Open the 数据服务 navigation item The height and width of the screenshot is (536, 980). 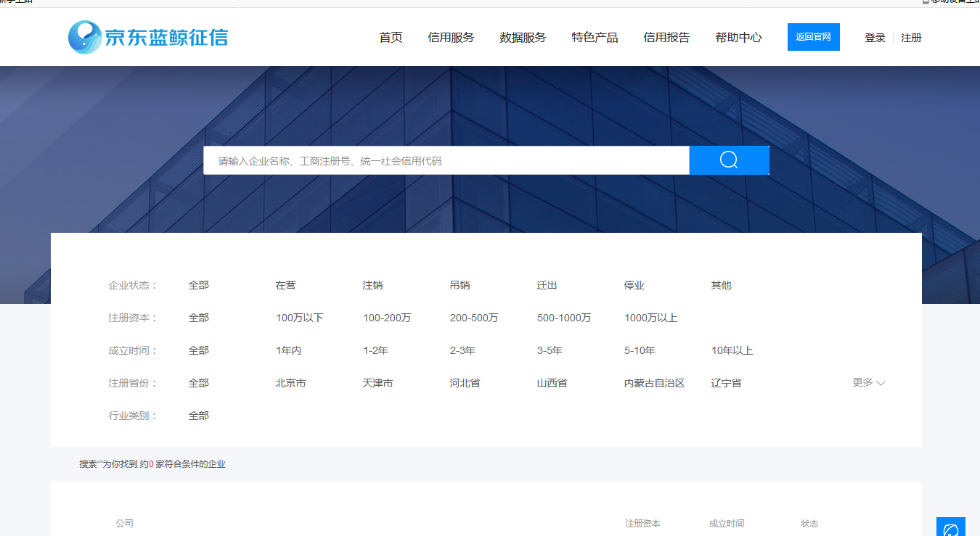point(523,37)
